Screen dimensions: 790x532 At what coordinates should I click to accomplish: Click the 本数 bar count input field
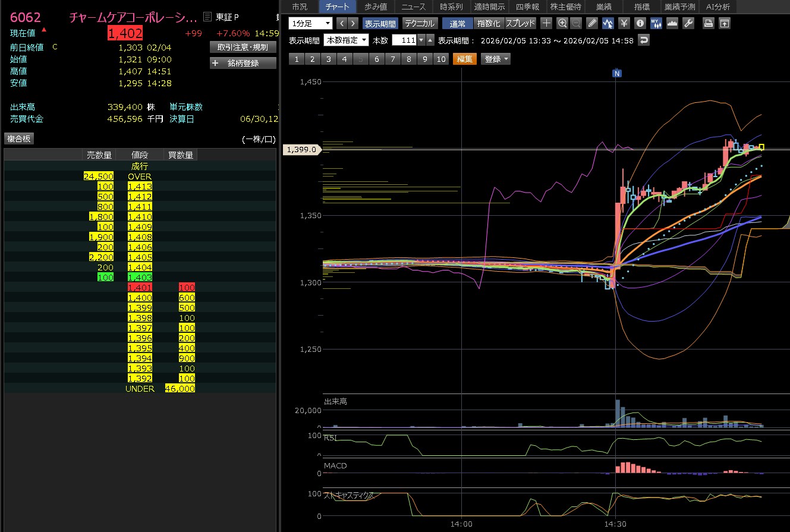404,40
